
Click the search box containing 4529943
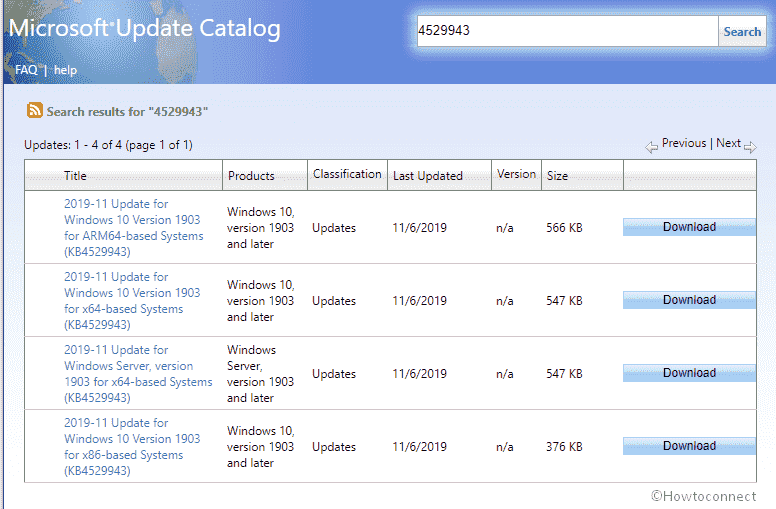click(567, 31)
